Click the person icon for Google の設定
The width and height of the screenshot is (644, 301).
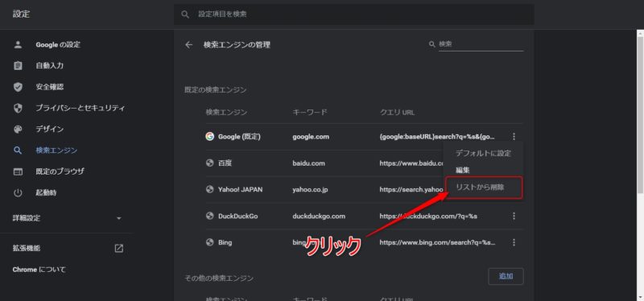tap(18, 45)
